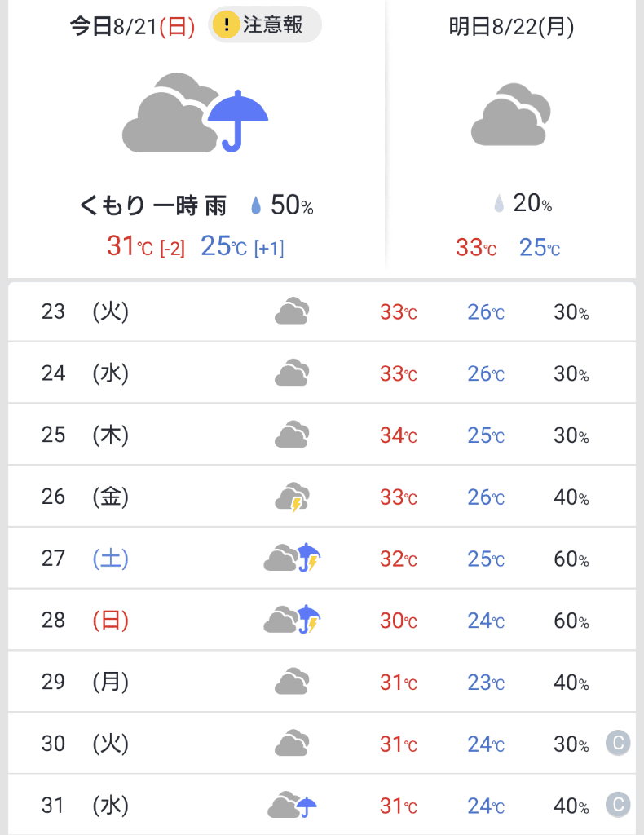Click the cloud icon for Tuesday 23
This screenshot has width=644, height=835.
pyautogui.click(x=292, y=311)
